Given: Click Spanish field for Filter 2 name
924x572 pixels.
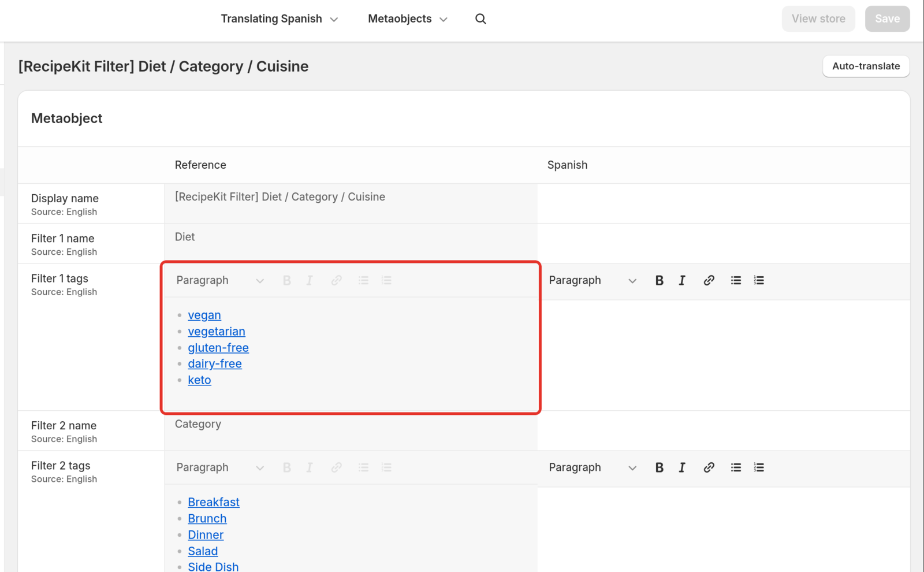Looking at the screenshot, I should pos(724,431).
